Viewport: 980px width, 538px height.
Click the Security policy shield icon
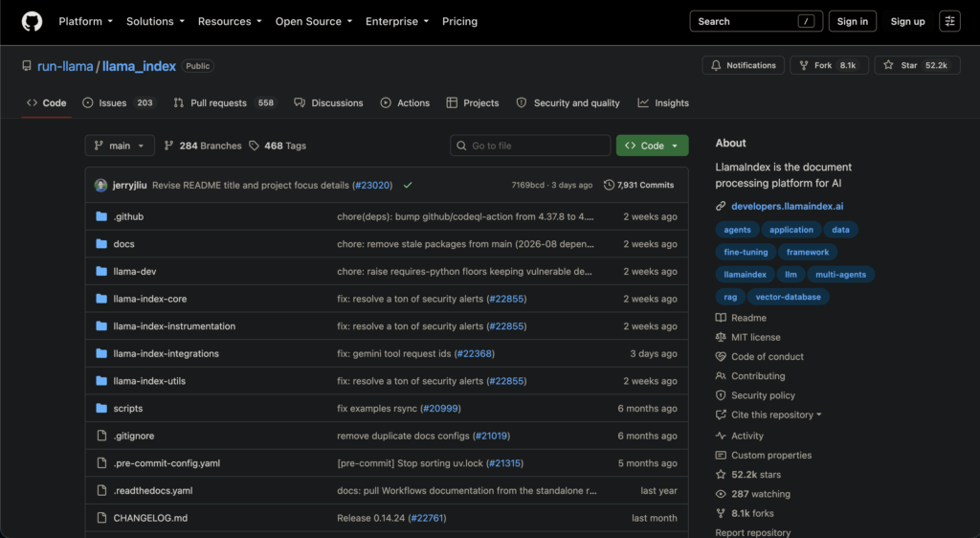point(721,395)
